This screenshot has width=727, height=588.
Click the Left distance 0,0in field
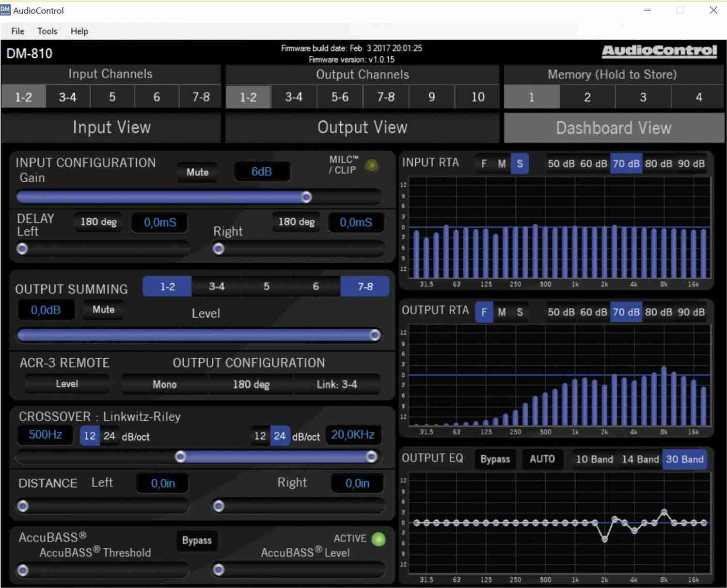(163, 483)
